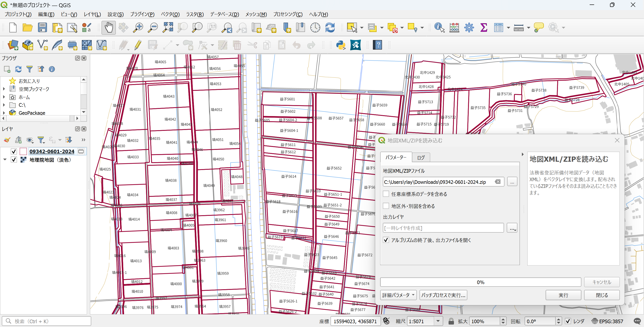Click the 09342-0601-2024 layer color swatch
The height and width of the screenshot is (327, 644).
(x=23, y=151)
